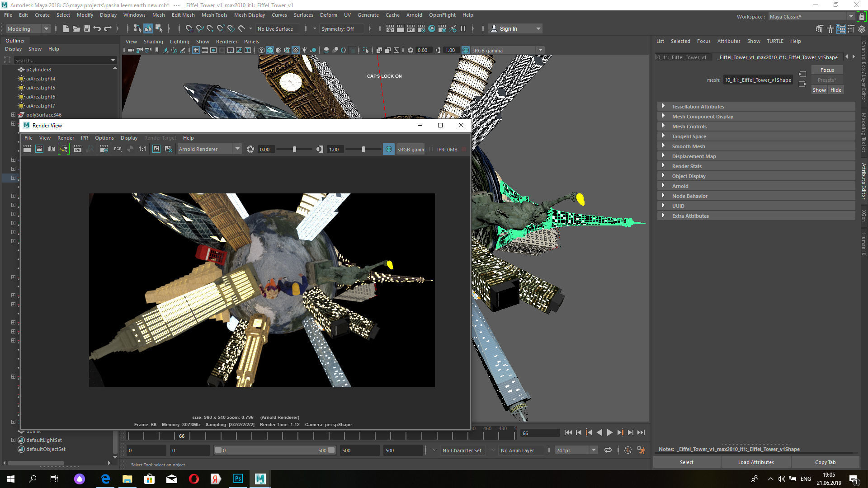Click Redo Previous Render icon in Render View
This screenshot has height=488, width=868.
click(x=27, y=149)
